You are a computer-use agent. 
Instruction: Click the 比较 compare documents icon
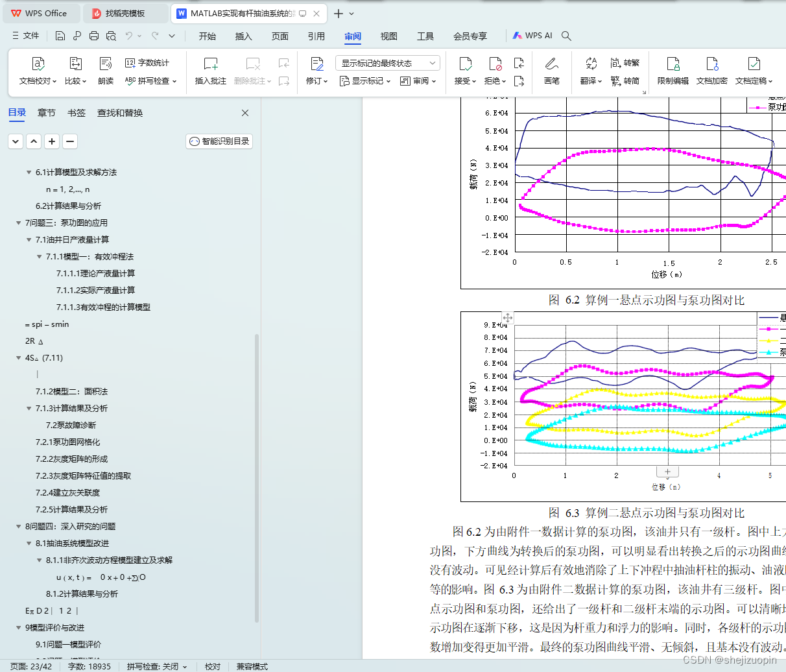pyautogui.click(x=76, y=64)
